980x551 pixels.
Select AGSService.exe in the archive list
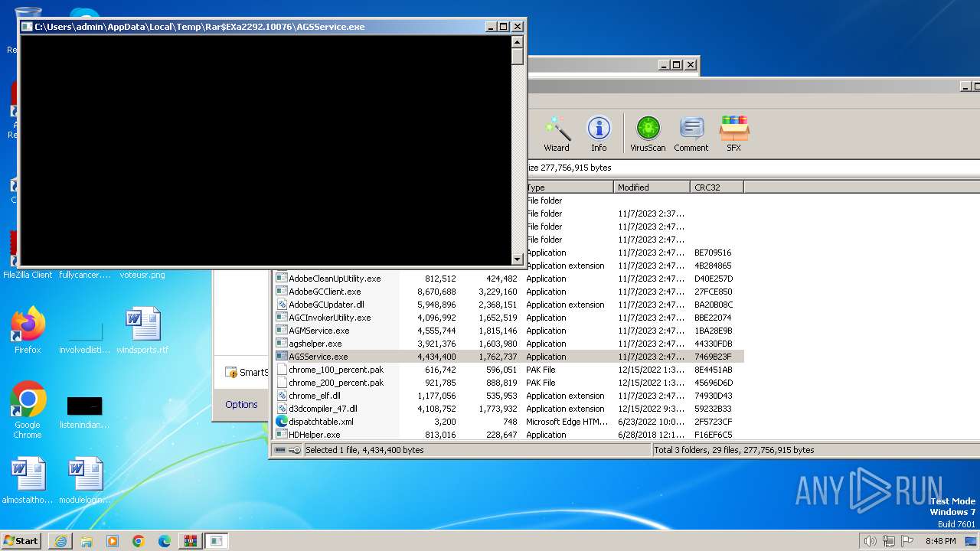coord(318,357)
